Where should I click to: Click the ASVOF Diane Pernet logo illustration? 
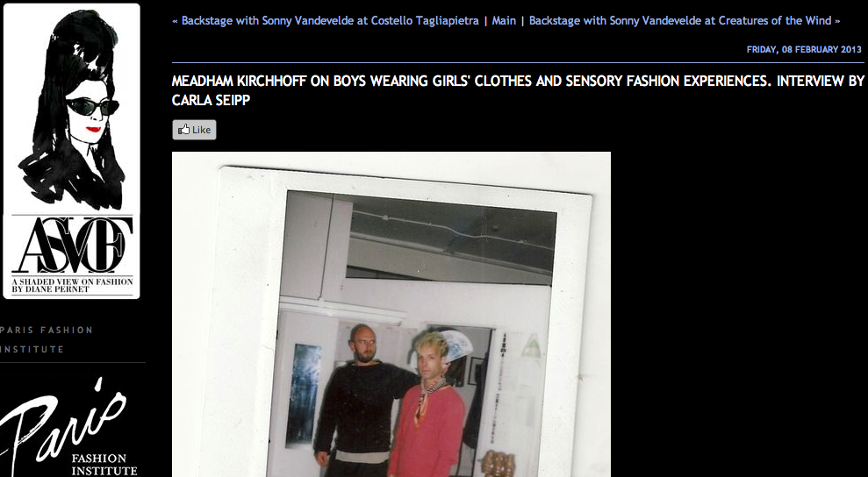click(71, 151)
